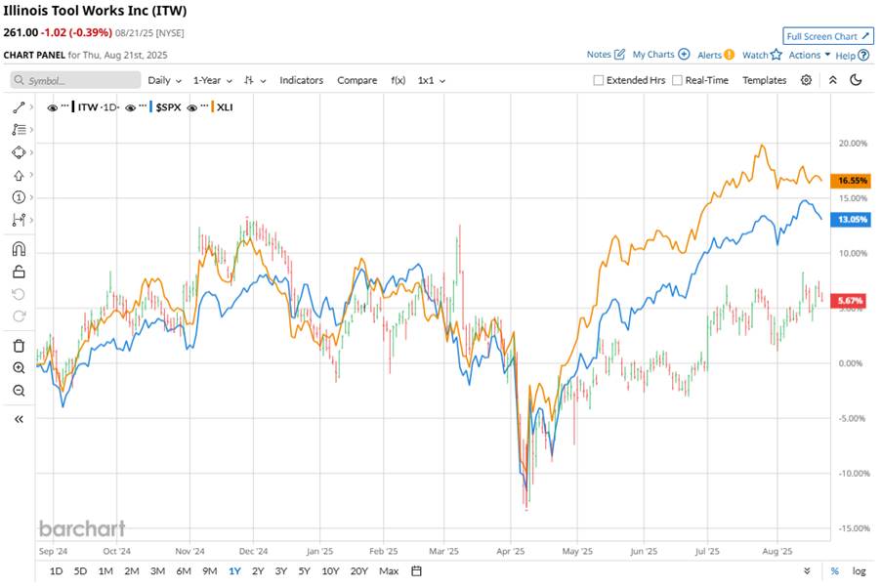881x588 pixels.
Task: Select the 1Y time range
Action: [234, 571]
